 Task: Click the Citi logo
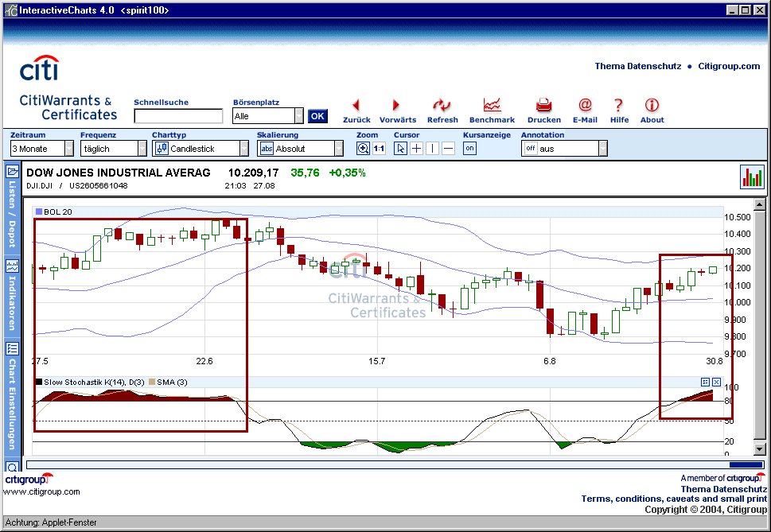pyautogui.click(x=39, y=68)
